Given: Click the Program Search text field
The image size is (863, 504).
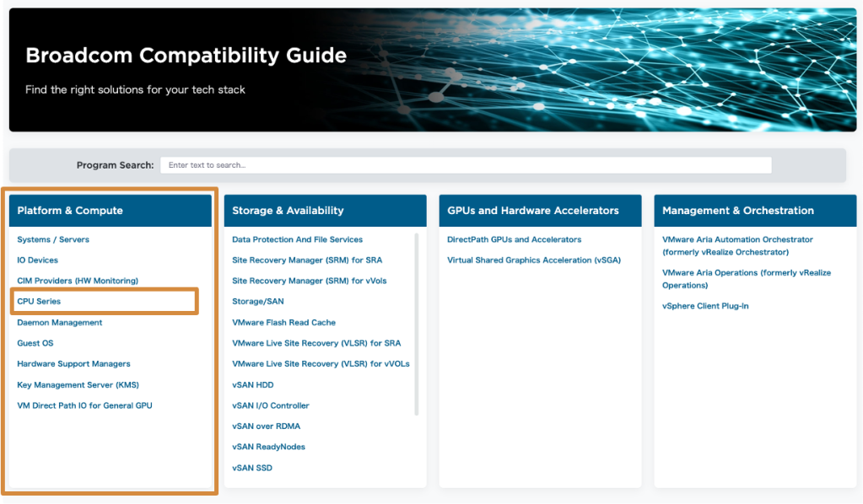Looking at the screenshot, I should tap(466, 165).
